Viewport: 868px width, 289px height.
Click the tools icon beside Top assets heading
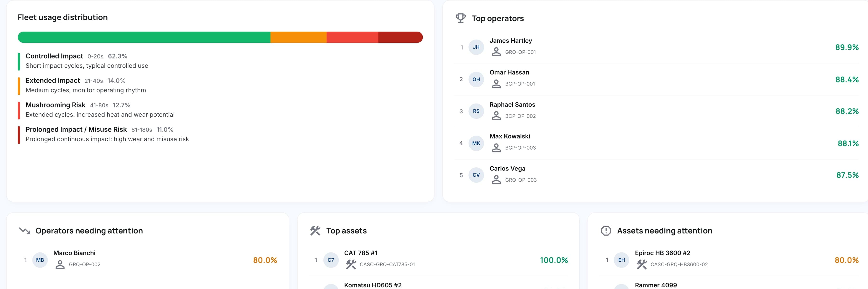click(315, 231)
